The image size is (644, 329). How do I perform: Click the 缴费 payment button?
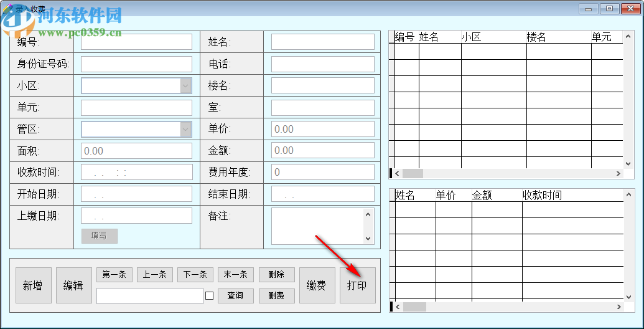click(x=317, y=285)
